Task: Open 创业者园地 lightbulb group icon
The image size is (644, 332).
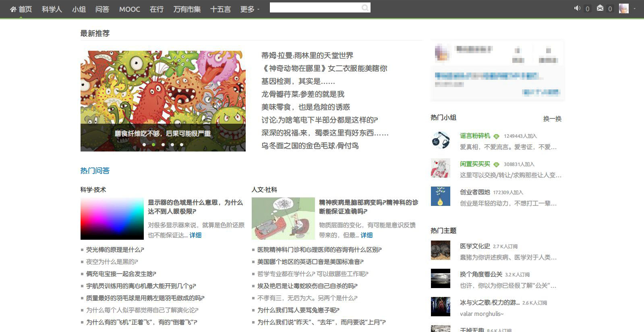Action: pos(440,196)
